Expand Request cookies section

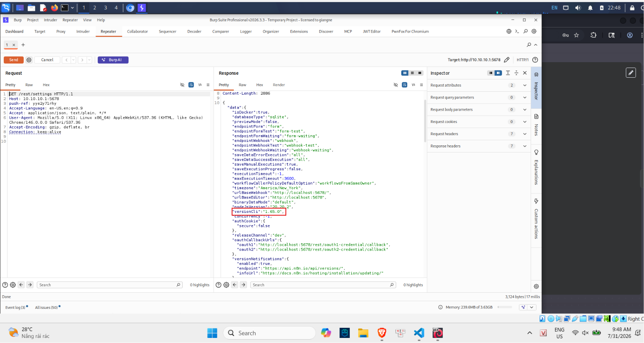click(x=478, y=122)
